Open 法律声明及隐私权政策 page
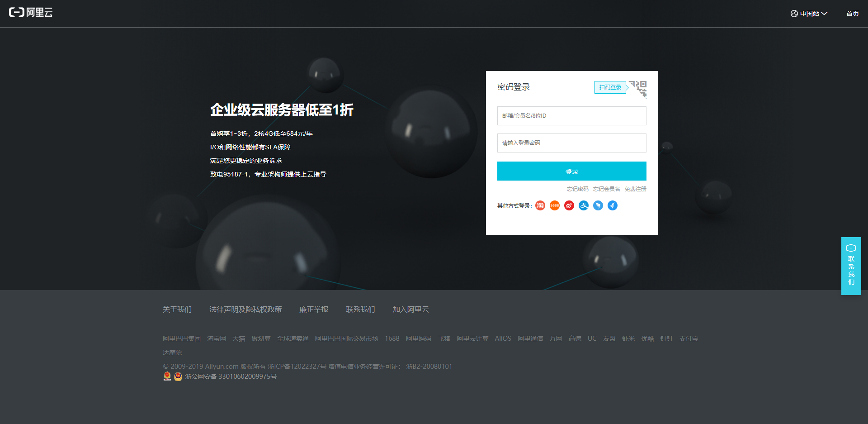This screenshot has width=868, height=424. coord(245,309)
